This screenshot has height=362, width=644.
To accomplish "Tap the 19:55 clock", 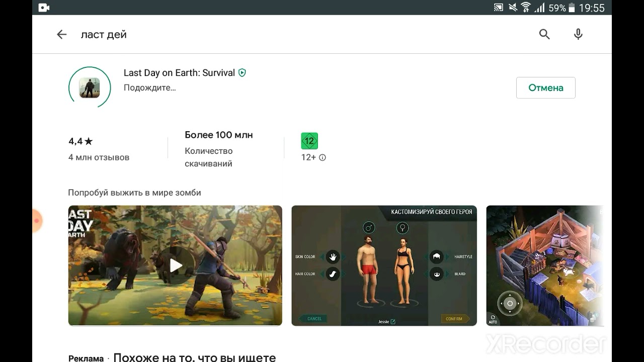I will (x=592, y=8).
